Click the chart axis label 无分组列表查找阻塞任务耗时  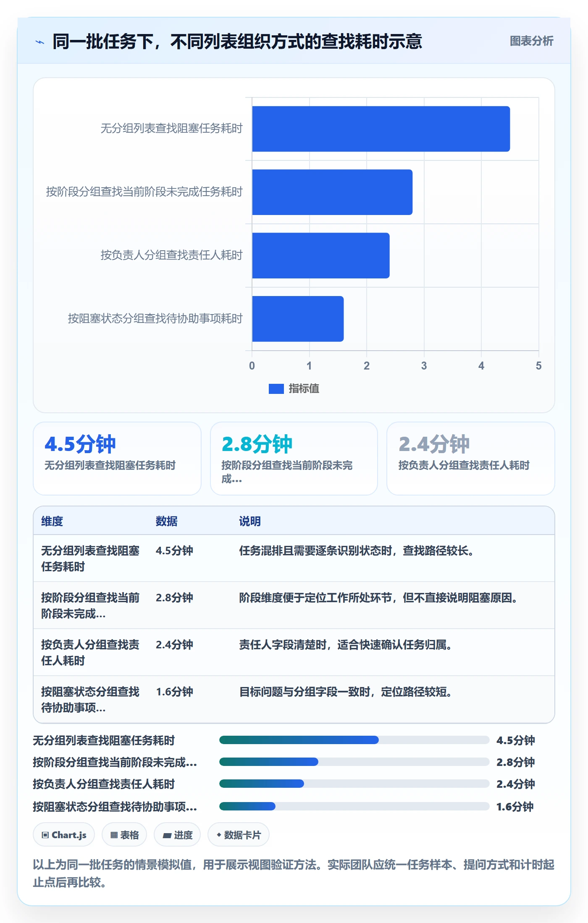click(x=171, y=128)
